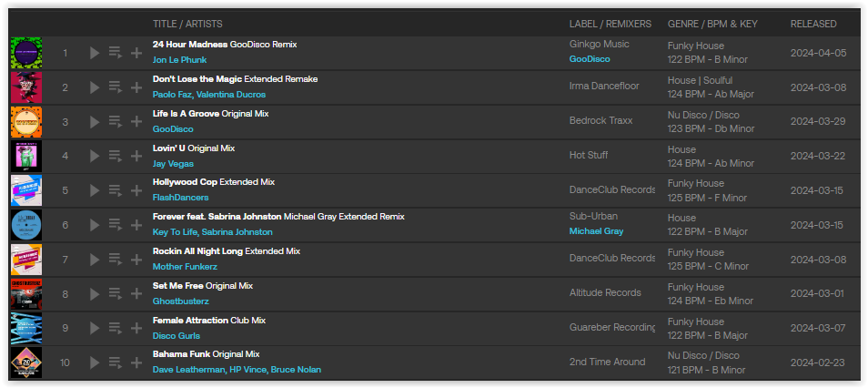Add Bahama Funk to queue
This screenshot has height=388, width=868.
click(x=116, y=363)
